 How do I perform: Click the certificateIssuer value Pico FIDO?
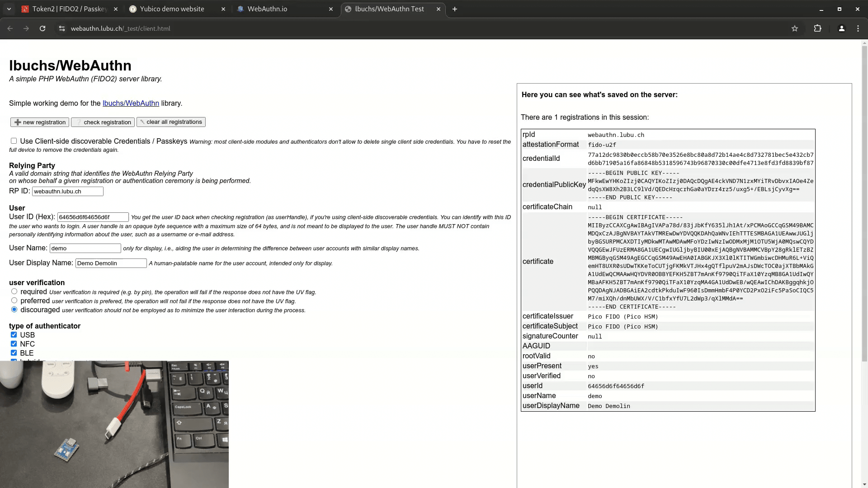click(623, 317)
